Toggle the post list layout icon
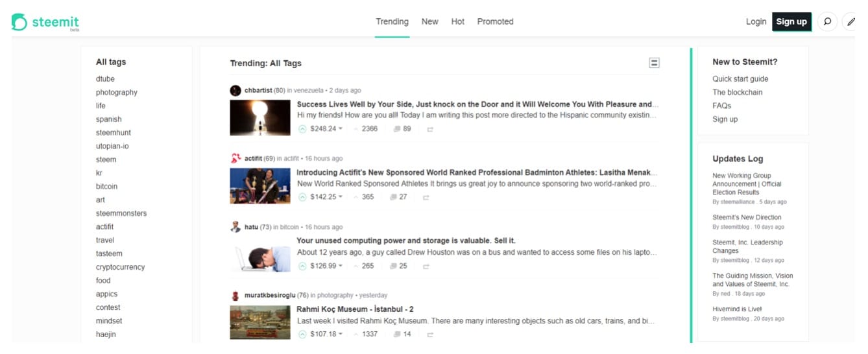 654,63
